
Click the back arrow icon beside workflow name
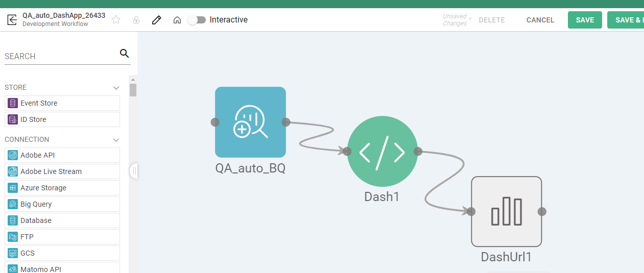pos(12,20)
